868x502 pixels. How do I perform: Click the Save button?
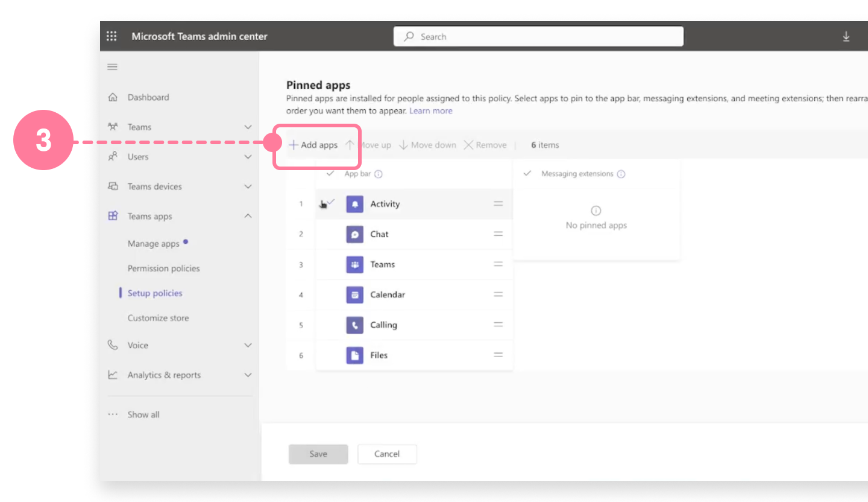coord(318,454)
